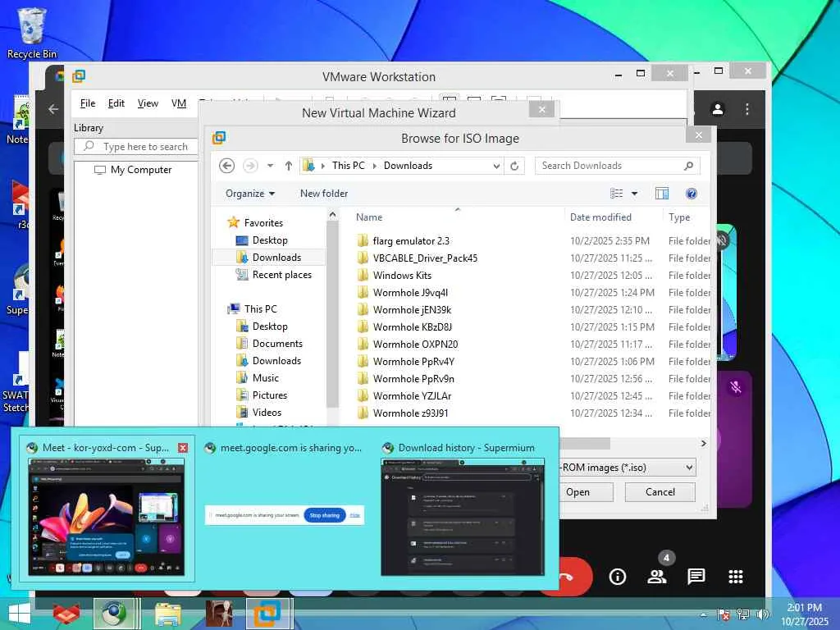Viewport: 840px width, 630px height.
Task: Click the Cancel button
Action: (660, 492)
